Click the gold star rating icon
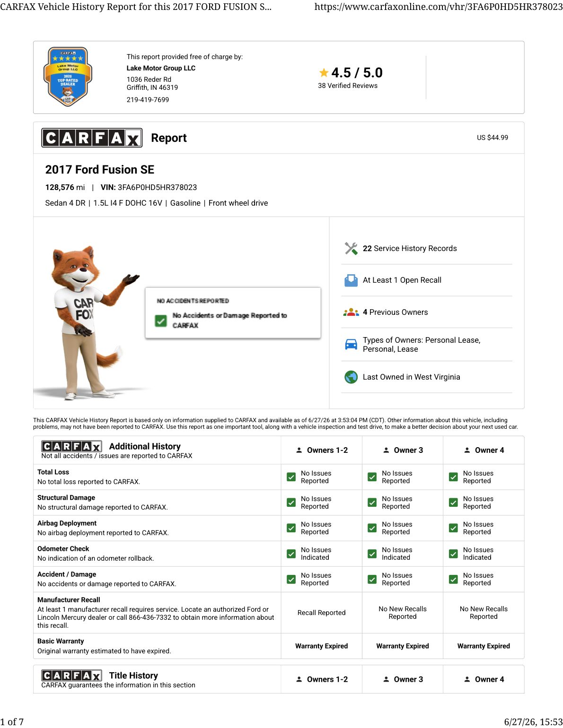 pyautogui.click(x=324, y=73)
